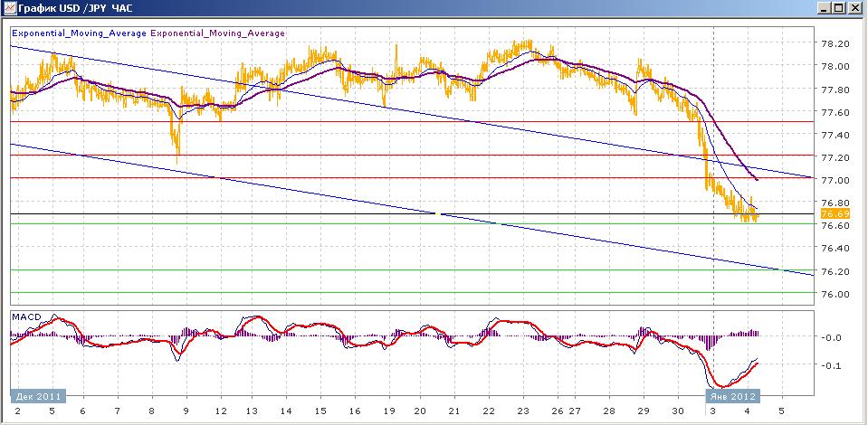Click date label 15 on the time axis

(x=320, y=411)
